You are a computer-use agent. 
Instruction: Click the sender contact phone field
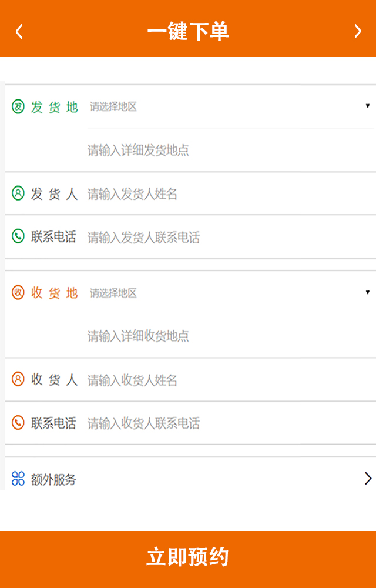pyautogui.click(x=229, y=238)
